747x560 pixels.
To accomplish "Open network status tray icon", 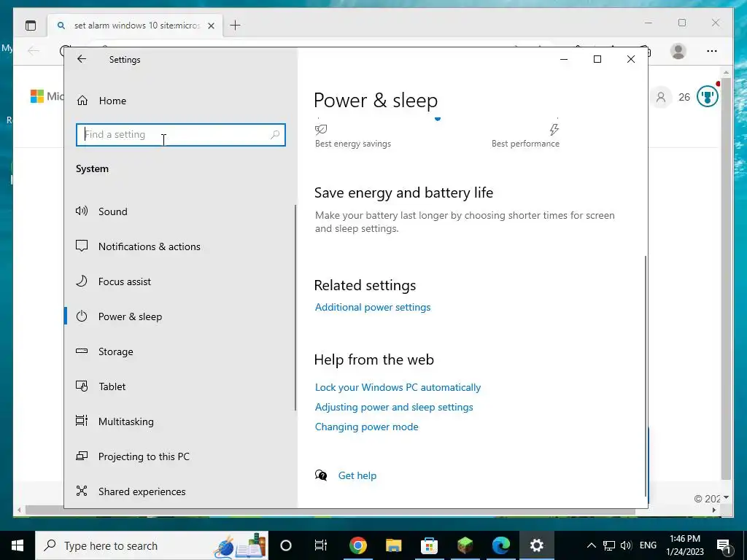I will (x=609, y=545).
